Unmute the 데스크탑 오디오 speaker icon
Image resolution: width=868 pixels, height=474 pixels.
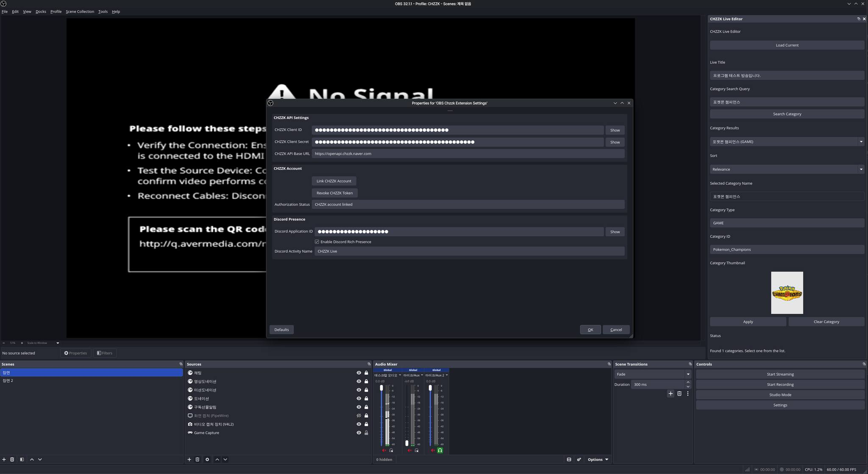pyautogui.click(x=384, y=451)
